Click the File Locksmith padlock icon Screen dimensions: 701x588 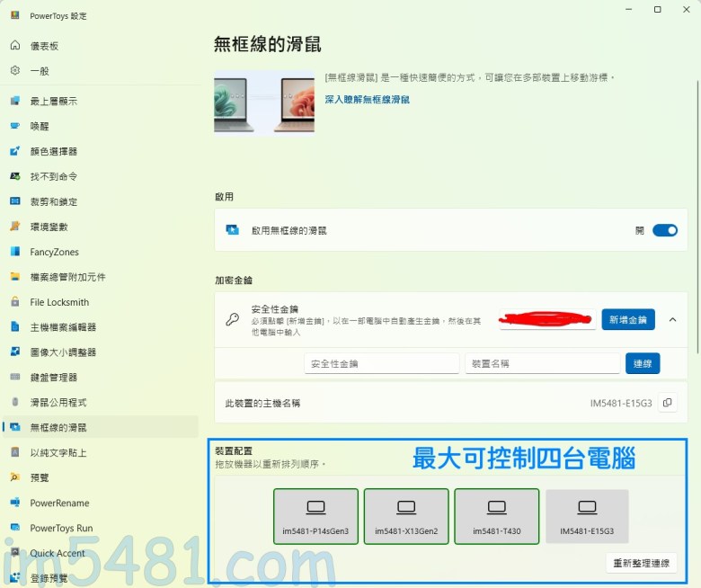15,301
